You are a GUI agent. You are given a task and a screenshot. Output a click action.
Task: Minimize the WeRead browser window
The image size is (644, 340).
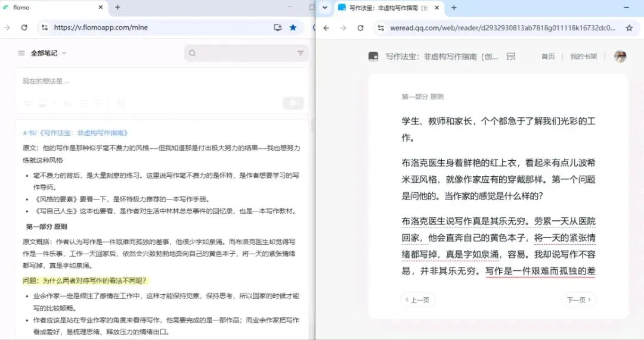(626, 7)
